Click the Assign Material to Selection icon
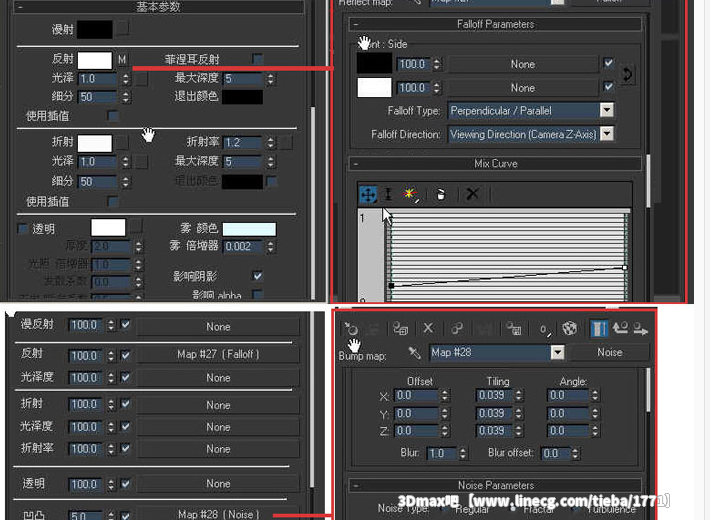 [400, 328]
